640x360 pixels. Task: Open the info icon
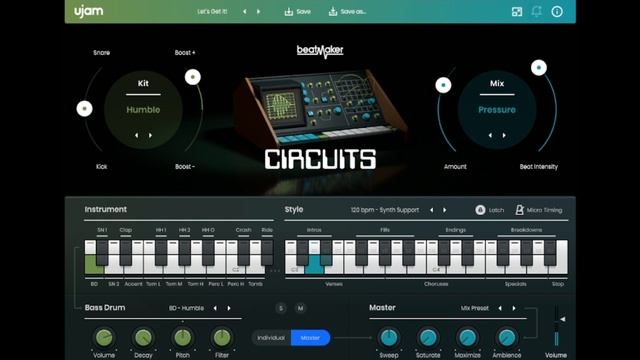(557, 11)
